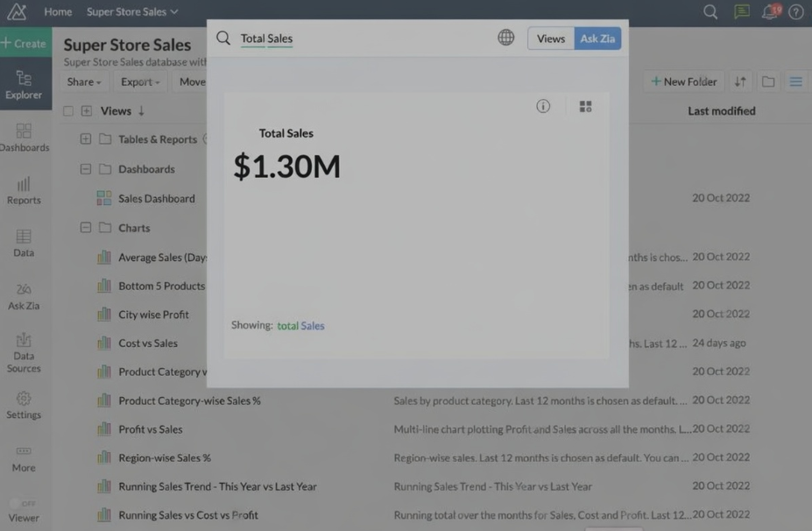Image resolution: width=812 pixels, height=531 pixels.
Task: Switch to the Views toggle button
Action: pos(551,39)
